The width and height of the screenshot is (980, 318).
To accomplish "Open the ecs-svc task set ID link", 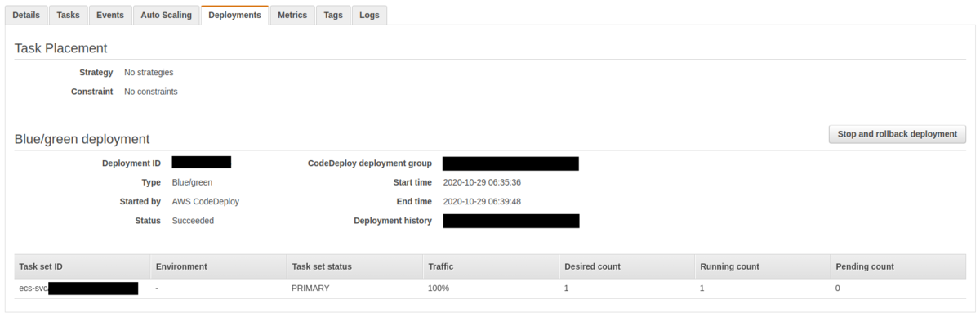I will pos(78,289).
